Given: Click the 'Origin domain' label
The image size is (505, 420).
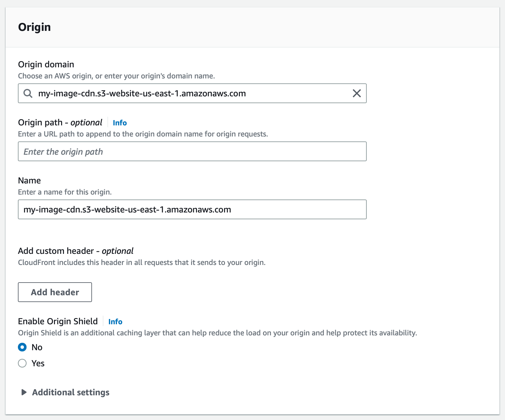Looking at the screenshot, I should point(46,64).
